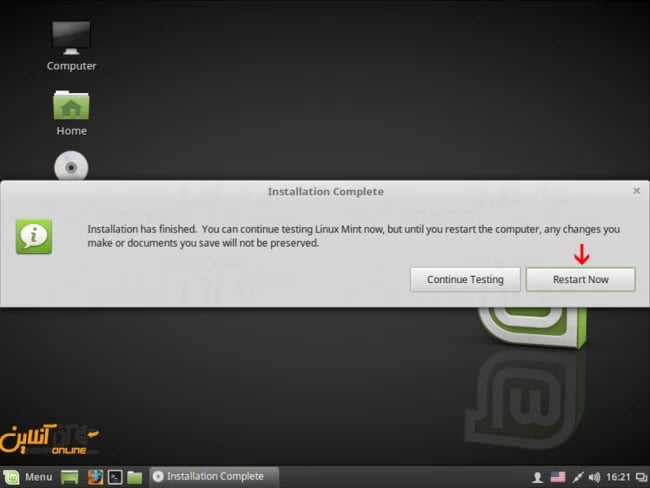Open the user applet in the tray
Viewport: 650px width, 488px height.
click(538, 477)
